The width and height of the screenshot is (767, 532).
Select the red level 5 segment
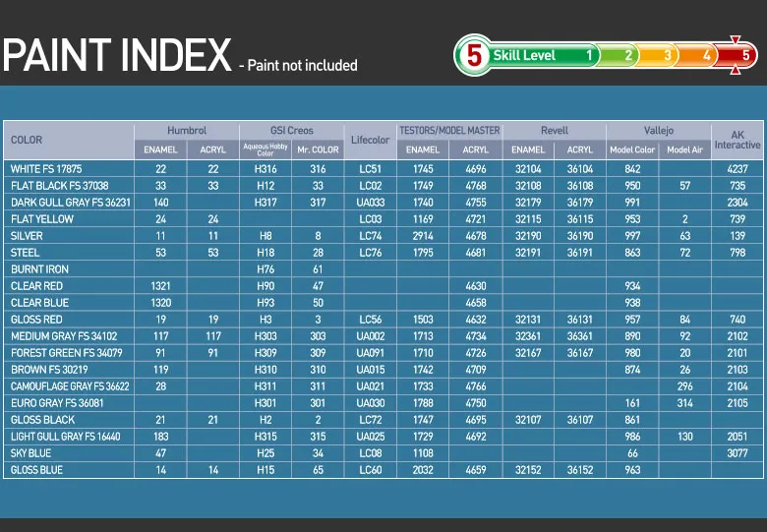pyautogui.click(x=736, y=55)
